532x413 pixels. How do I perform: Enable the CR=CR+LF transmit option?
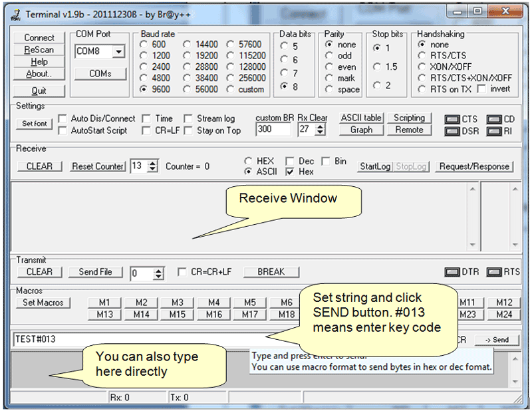(182, 271)
